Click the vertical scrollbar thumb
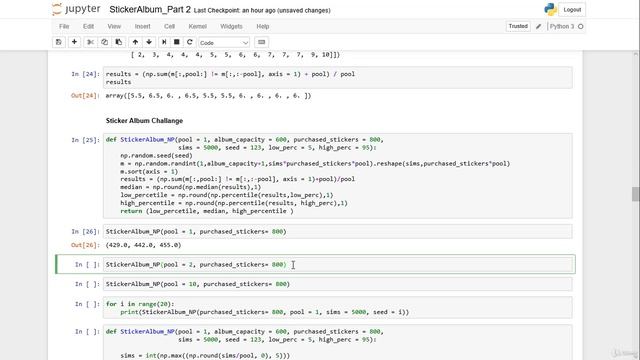Viewport: 640px width, 360px height. (x=636, y=194)
